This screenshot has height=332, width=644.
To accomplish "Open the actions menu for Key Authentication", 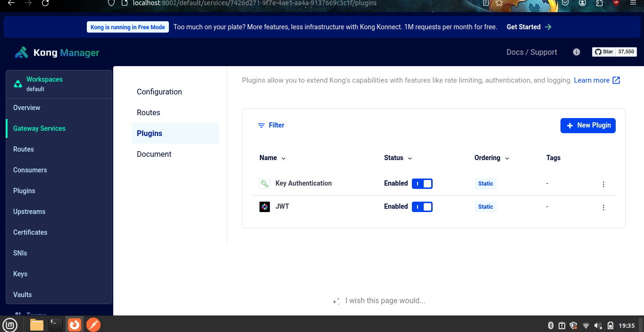I will pyautogui.click(x=603, y=184).
